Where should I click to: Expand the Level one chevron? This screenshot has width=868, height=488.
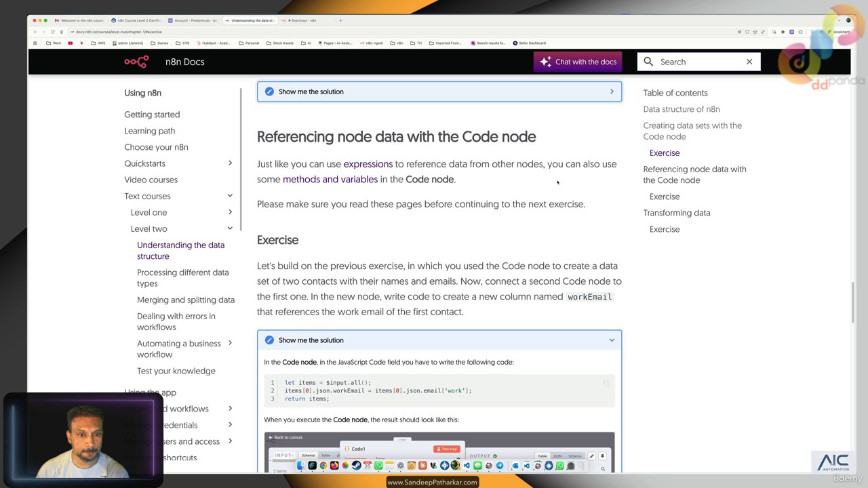pos(230,212)
